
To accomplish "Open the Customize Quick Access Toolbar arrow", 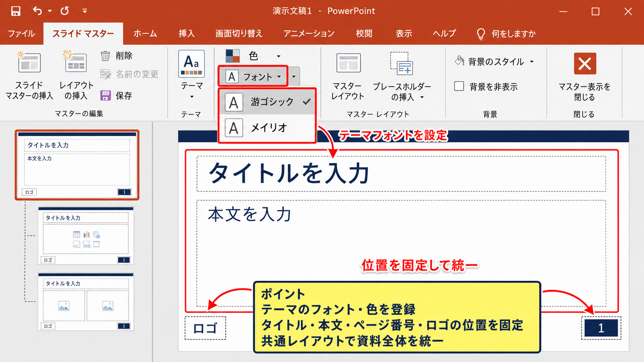I will (x=85, y=11).
